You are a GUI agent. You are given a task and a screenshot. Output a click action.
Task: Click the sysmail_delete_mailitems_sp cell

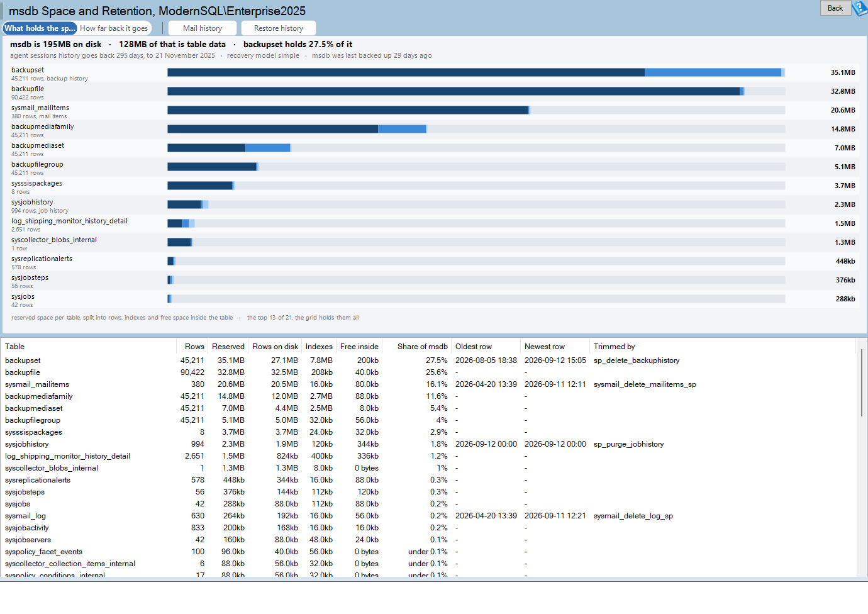pos(645,384)
